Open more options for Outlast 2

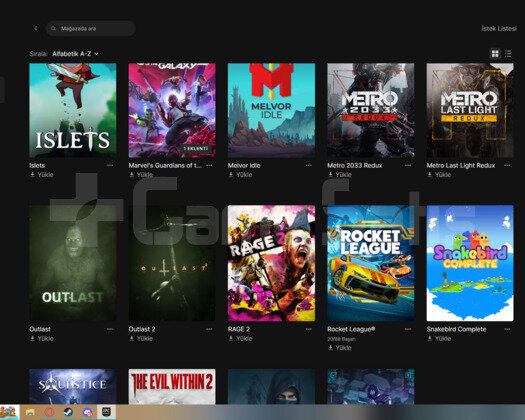tap(209, 329)
